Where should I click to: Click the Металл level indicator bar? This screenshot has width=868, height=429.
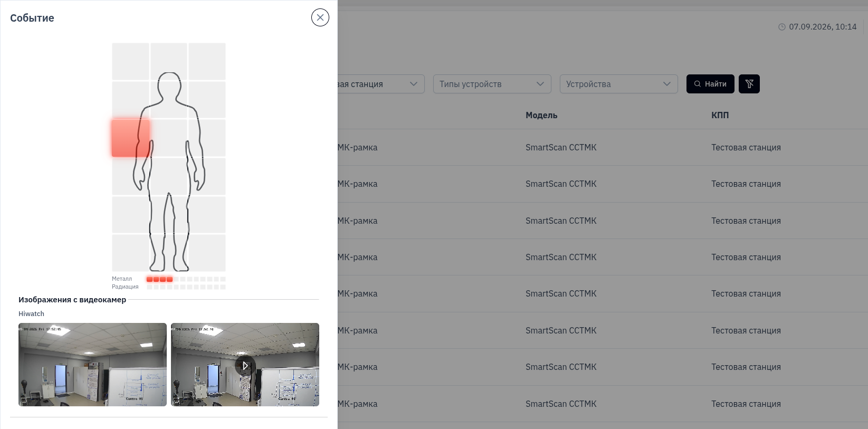point(186,279)
